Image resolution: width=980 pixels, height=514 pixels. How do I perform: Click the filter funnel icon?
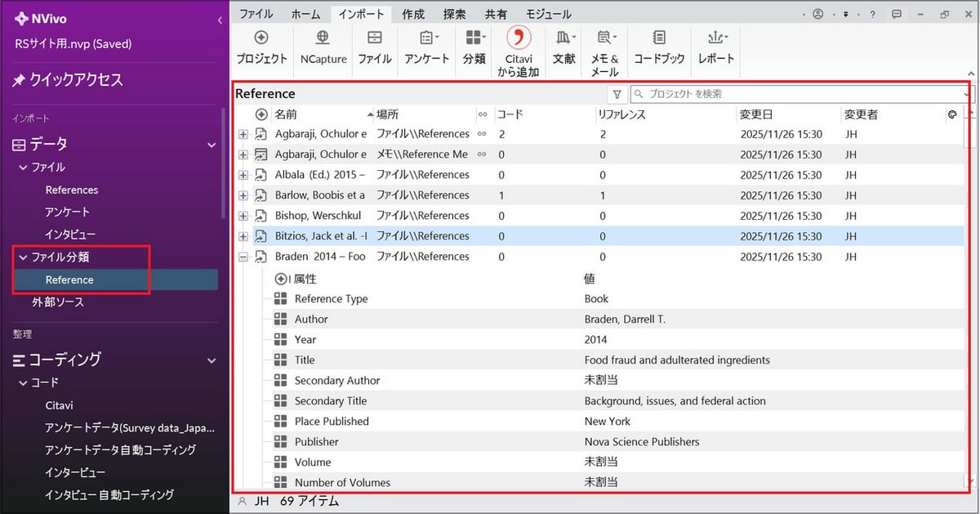point(617,94)
